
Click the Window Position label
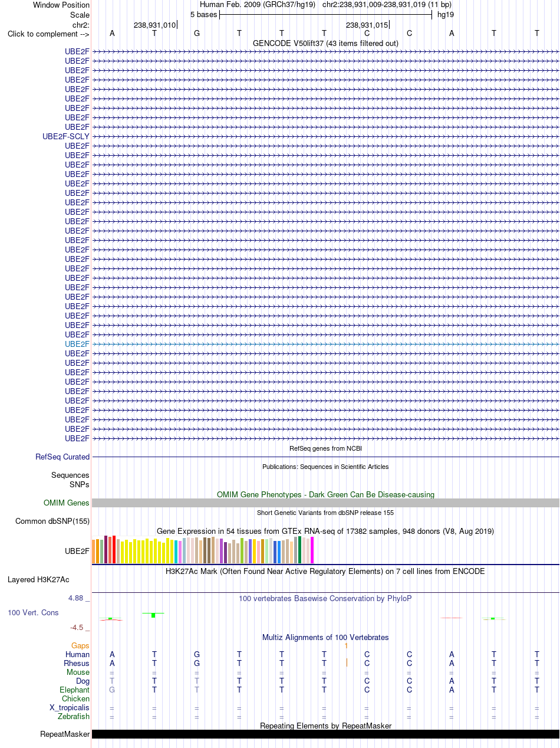pyautogui.click(x=61, y=5)
